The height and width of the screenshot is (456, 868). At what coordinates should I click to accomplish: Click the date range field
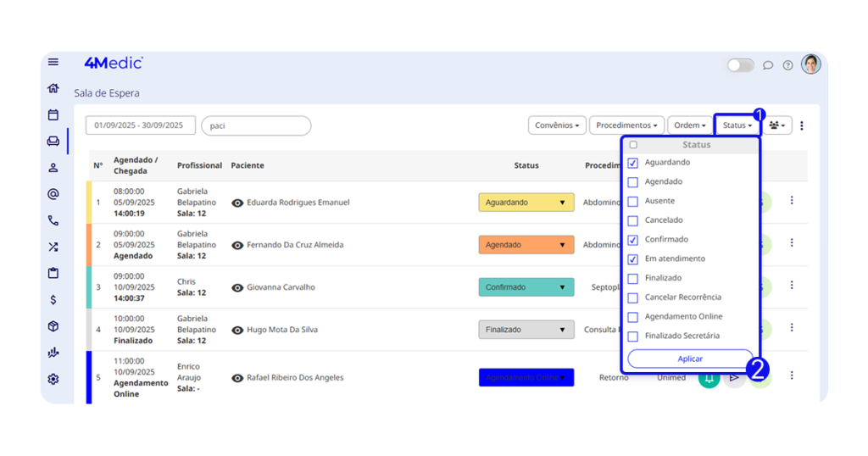coord(140,125)
